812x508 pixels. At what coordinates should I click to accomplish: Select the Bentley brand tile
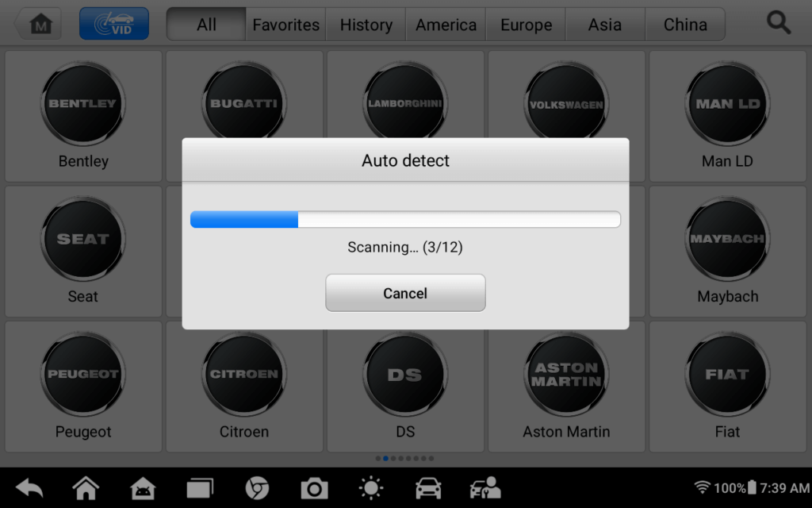[83, 117]
